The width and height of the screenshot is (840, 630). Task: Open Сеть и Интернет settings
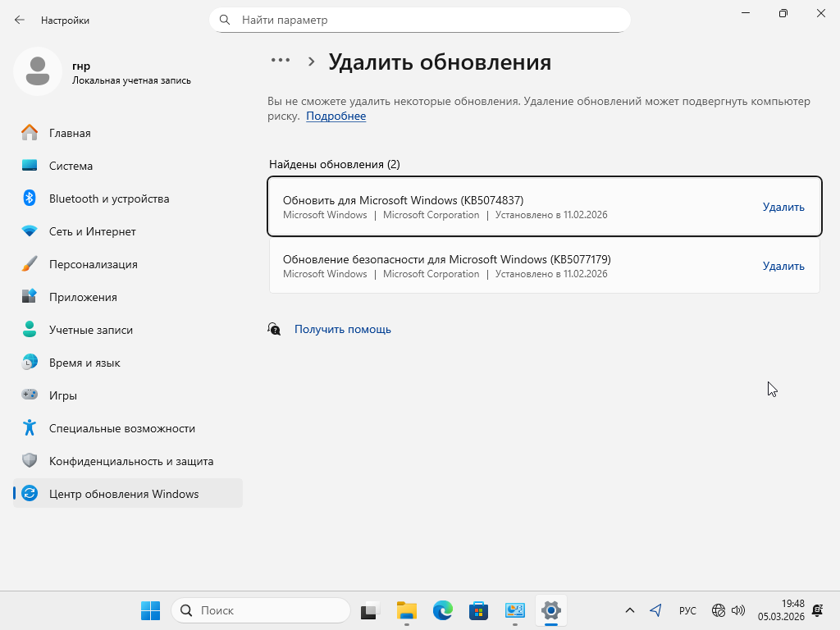click(92, 231)
